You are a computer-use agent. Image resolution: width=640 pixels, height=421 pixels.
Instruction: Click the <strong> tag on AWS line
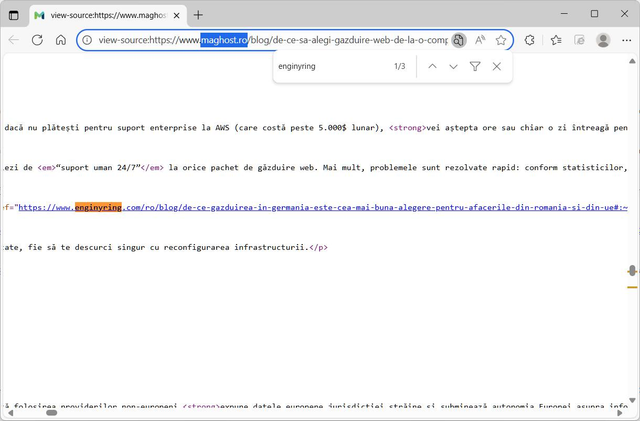(x=407, y=128)
